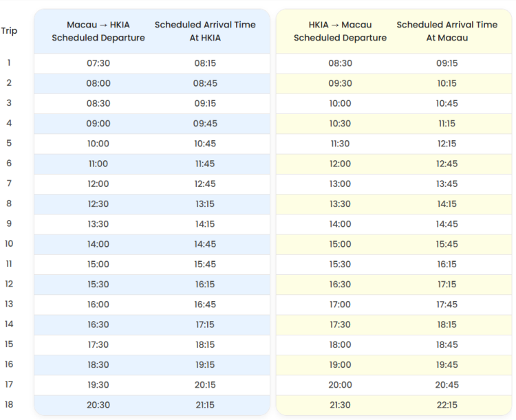Select the 15:30 HKIA departure for trip 11
Image resolution: width=516 pixels, height=420 pixels.
pos(340,264)
